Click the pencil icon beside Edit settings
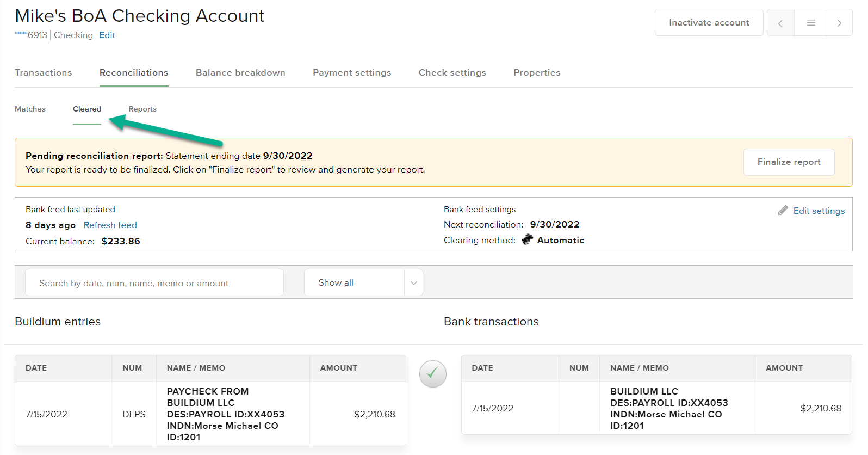Viewport: 868px width, 455px height. click(783, 210)
